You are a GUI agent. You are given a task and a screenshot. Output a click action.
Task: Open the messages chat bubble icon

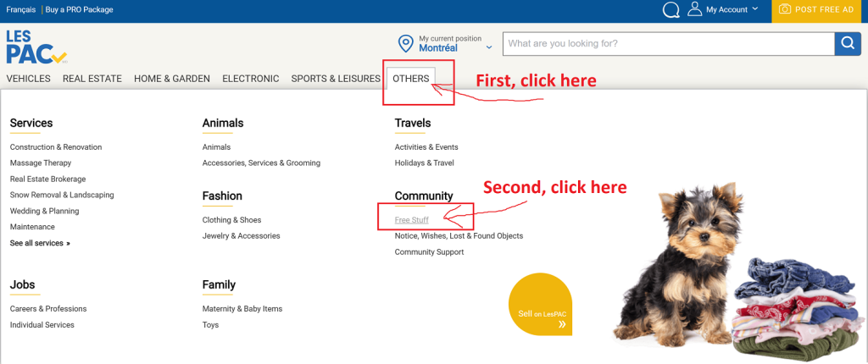point(671,10)
